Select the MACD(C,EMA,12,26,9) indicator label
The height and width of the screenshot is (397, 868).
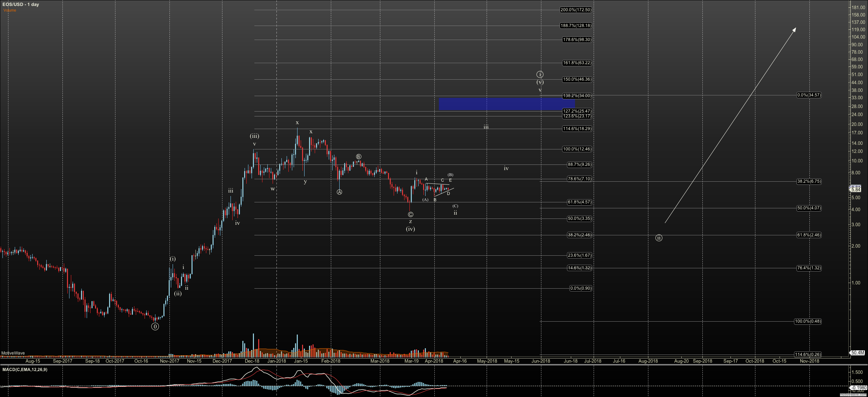click(x=25, y=369)
